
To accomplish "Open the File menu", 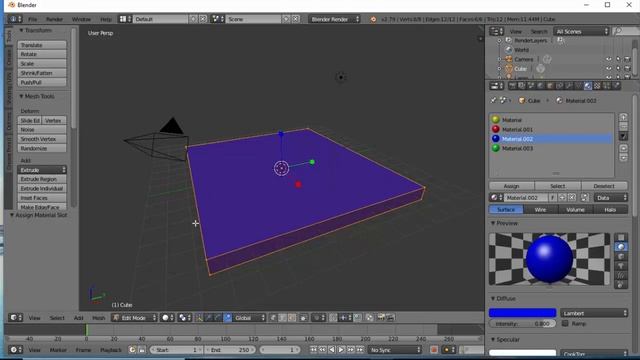I will click(32, 19).
